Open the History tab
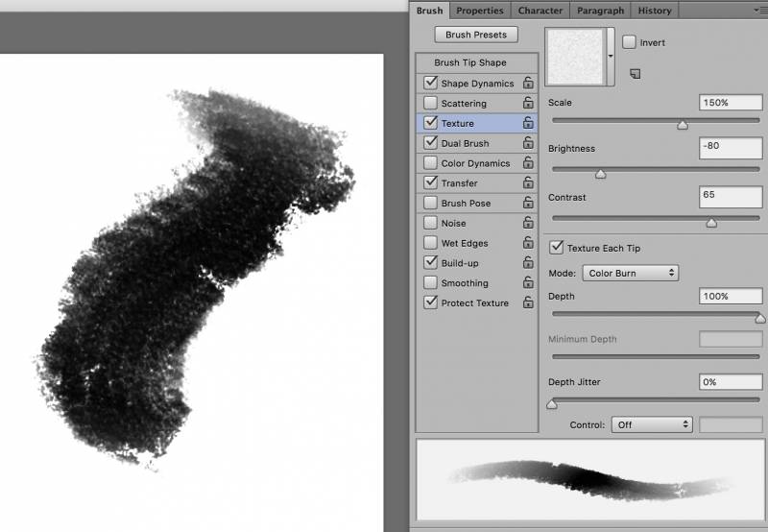The height and width of the screenshot is (532, 768). coord(655,11)
